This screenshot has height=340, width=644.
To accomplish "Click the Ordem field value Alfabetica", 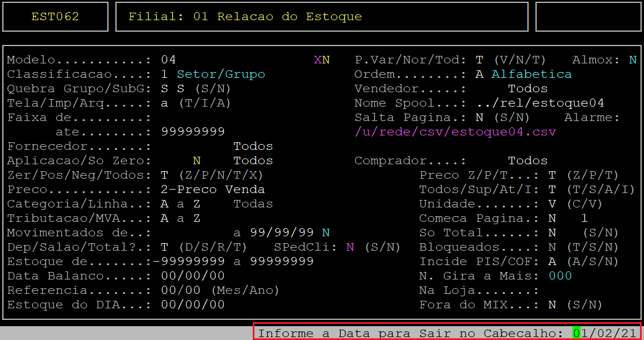I will (x=531, y=74).
